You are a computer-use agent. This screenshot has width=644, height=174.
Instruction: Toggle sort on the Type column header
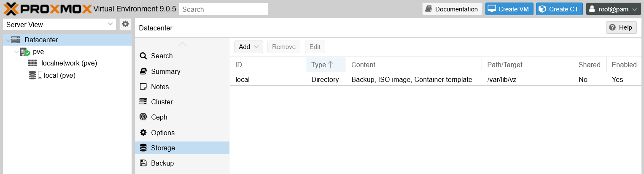[x=326, y=65]
